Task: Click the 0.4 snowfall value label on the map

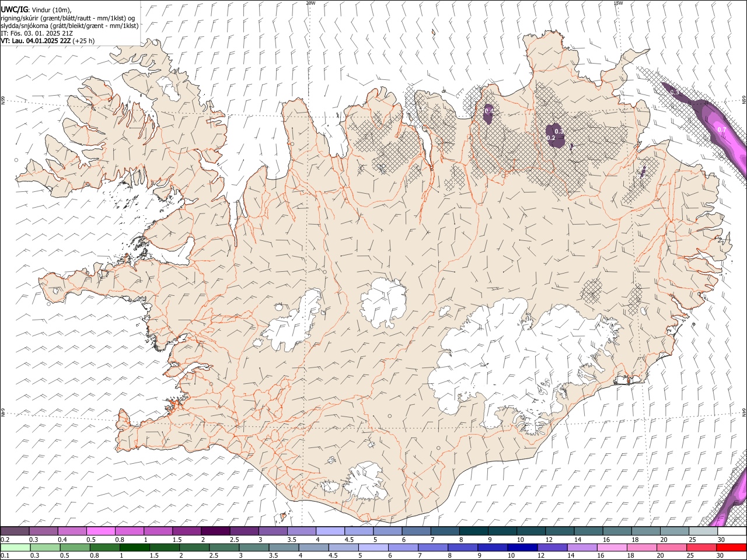Action: 489,110
